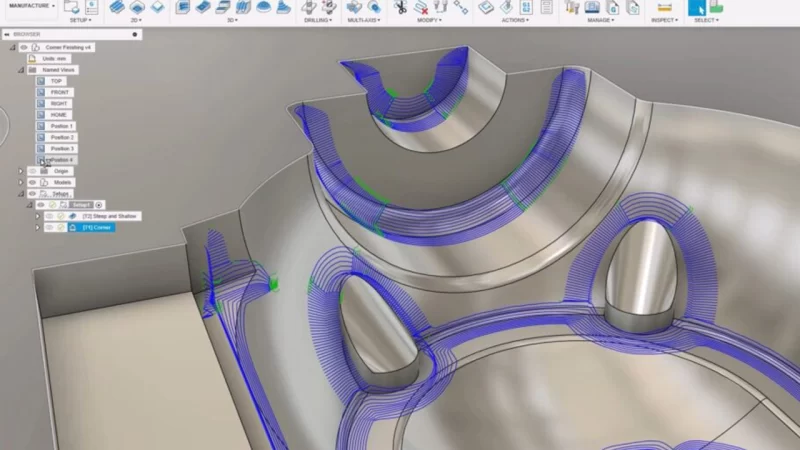Image resolution: width=800 pixels, height=450 pixels.
Task: Click the Drill tool icon
Action: coord(308,7)
